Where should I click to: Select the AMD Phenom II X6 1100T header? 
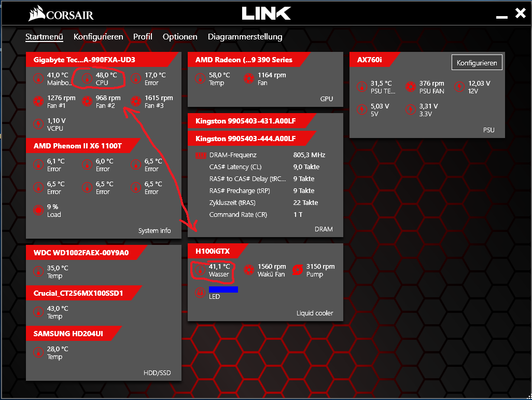pyautogui.click(x=83, y=146)
